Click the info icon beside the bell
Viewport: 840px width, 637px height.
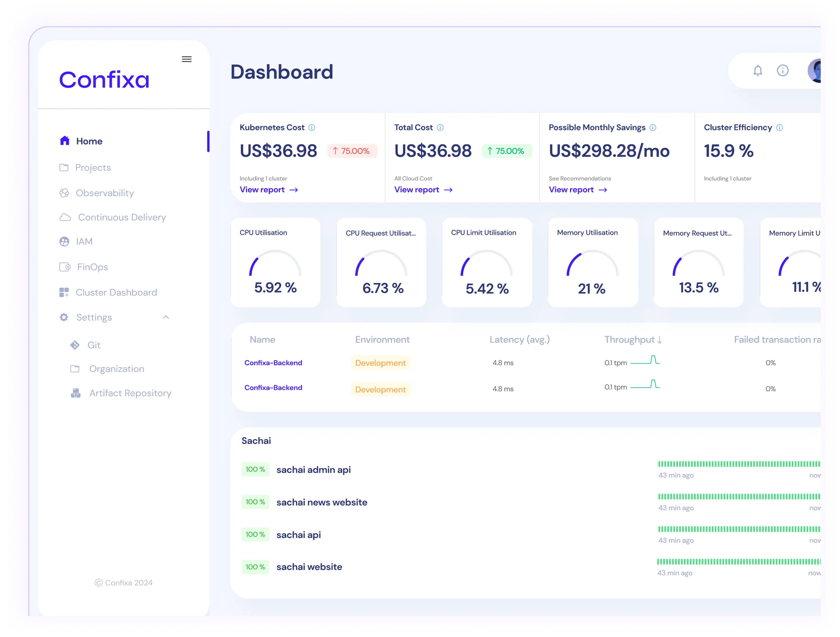[x=782, y=71]
